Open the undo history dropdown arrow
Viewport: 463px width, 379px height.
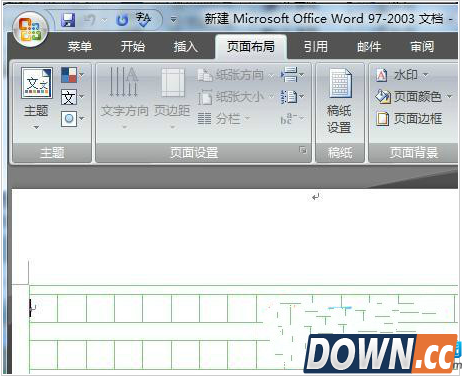pos(104,21)
